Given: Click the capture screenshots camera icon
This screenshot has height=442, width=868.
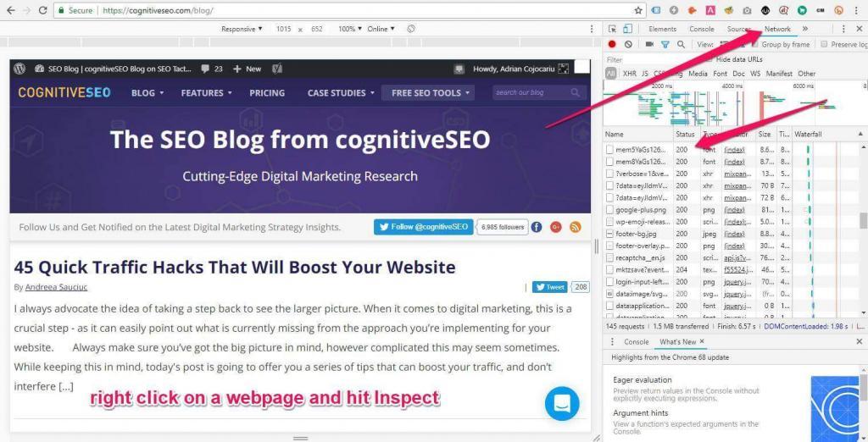Looking at the screenshot, I should [649, 44].
